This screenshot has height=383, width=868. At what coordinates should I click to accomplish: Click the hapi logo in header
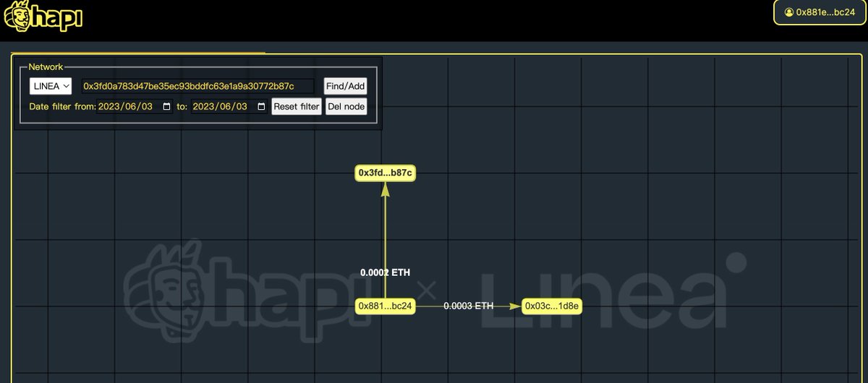coord(44,16)
